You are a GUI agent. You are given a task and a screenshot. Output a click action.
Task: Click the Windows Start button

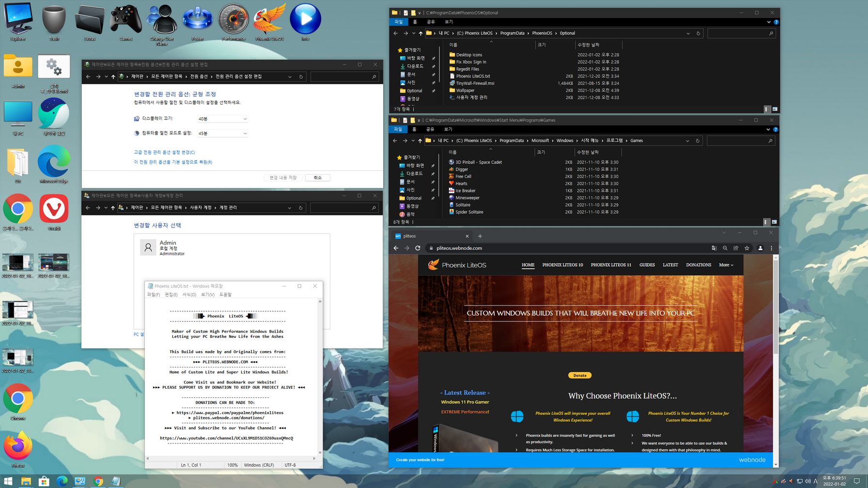click(x=8, y=481)
